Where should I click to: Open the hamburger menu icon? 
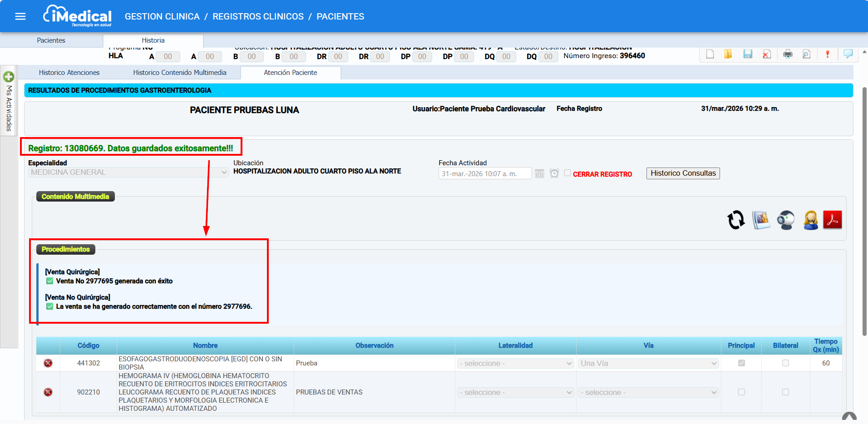click(20, 17)
